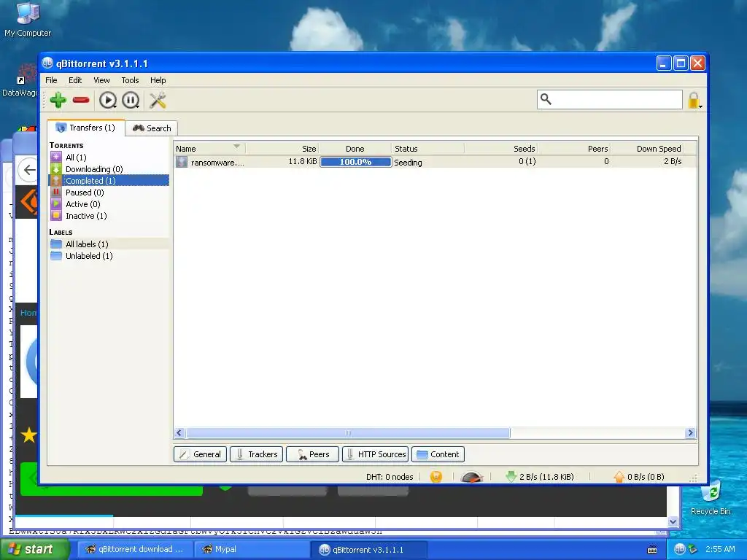Sort by the Down Speed column header

click(647, 149)
